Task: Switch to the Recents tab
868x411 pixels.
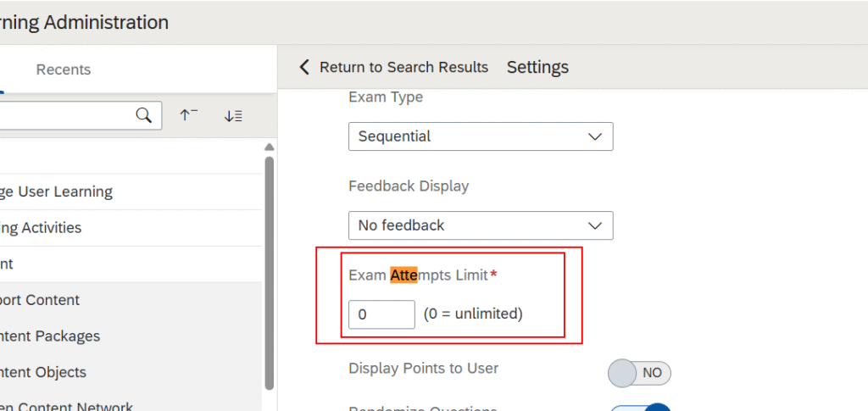Action: click(63, 69)
